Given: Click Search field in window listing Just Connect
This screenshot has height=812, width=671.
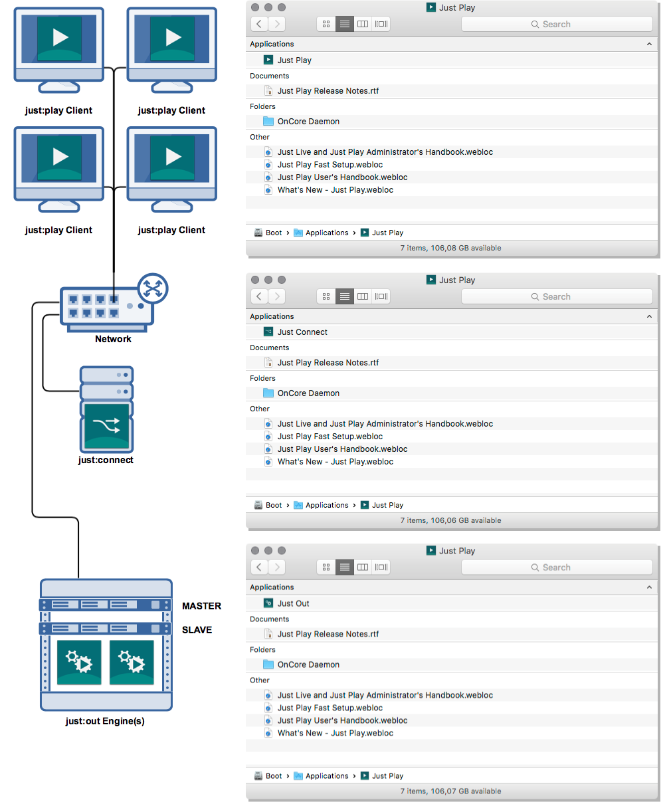Looking at the screenshot, I should [557, 296].
